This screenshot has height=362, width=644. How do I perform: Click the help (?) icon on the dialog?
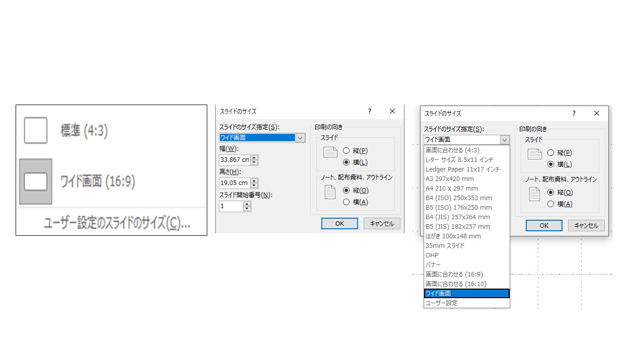point(369,111)
